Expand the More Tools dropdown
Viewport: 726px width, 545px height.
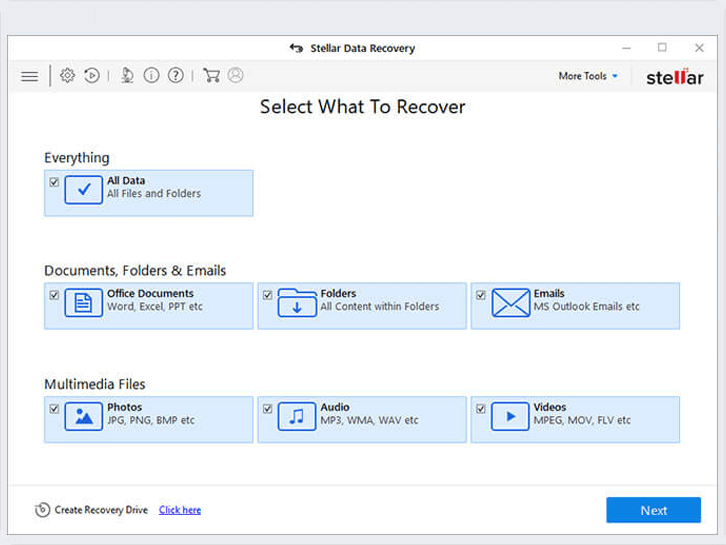588,76
